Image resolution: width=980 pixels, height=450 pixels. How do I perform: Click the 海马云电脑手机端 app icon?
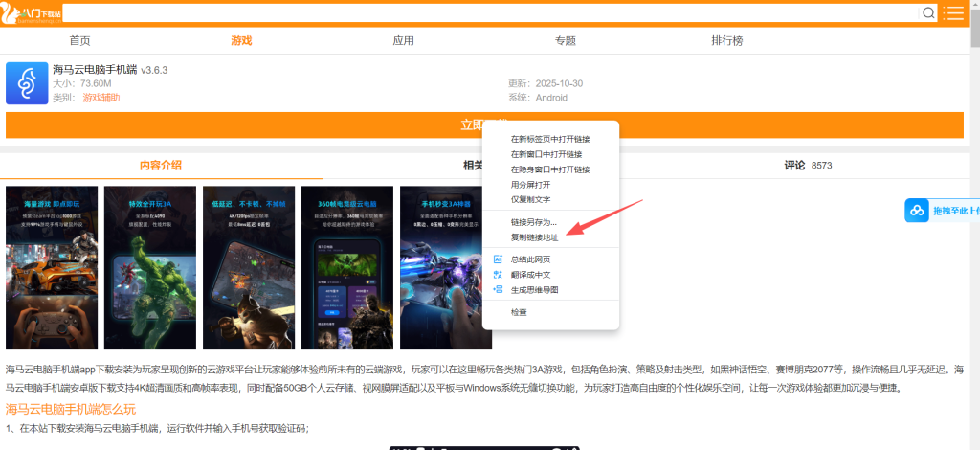point(27,83)
